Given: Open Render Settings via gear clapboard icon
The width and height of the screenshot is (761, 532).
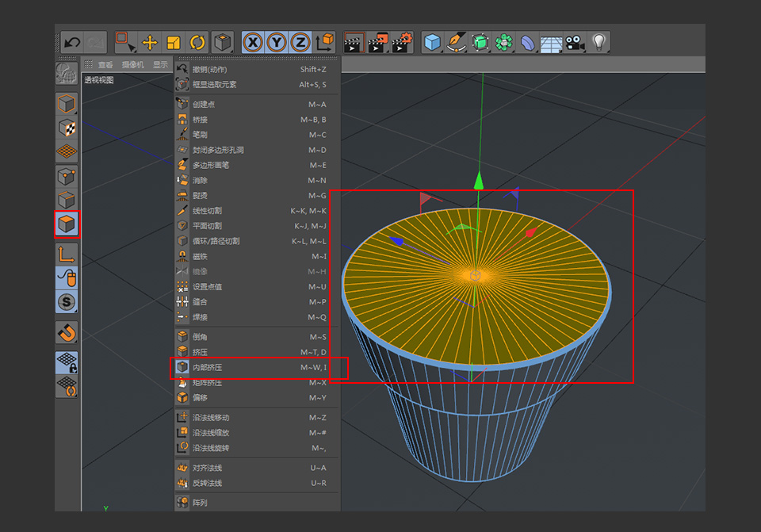Looking at the screenshot, I should point(402,43).
